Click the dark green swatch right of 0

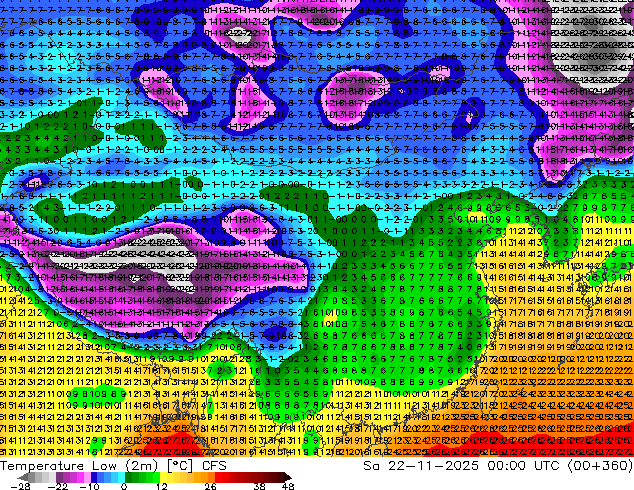pyautogui.click(x=129, y=477)
